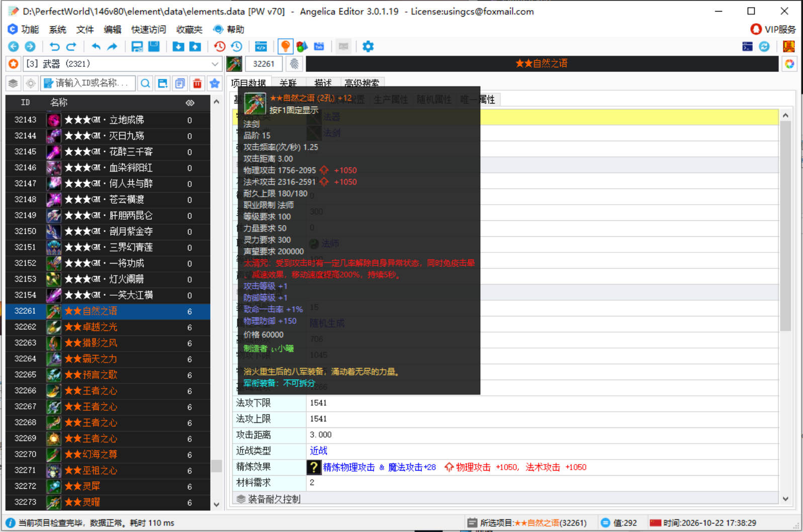Click the property panel scroll up arrow
803x532 pixels.
(x=785, y=116)
